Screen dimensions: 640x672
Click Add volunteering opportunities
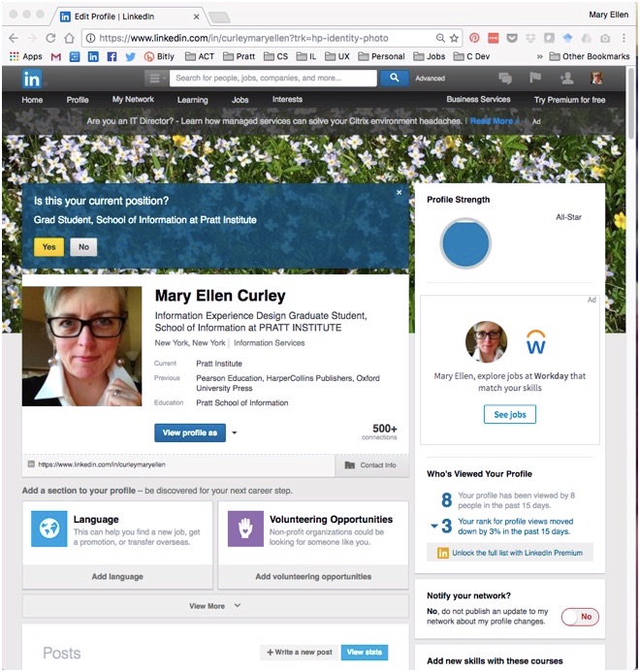pos(313,577)
